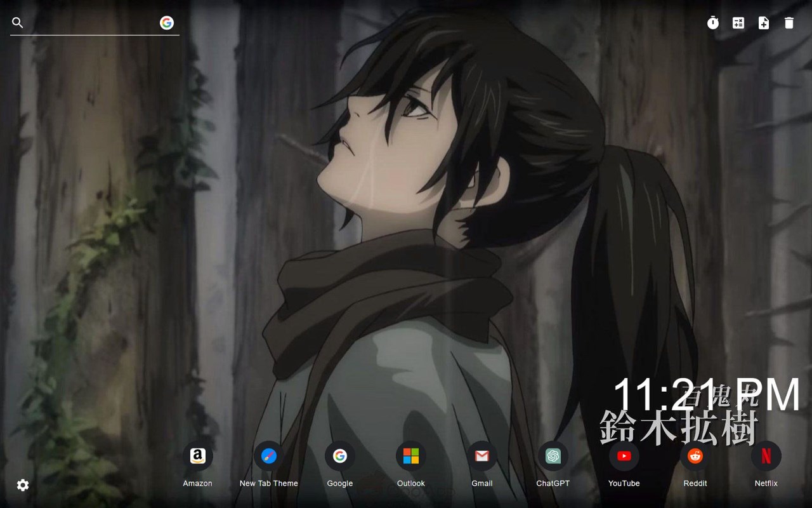This screenshot has width=812, height=508.
Task: Open the New Tab Theme shortcut icon
Action: [x=269, y=456]
